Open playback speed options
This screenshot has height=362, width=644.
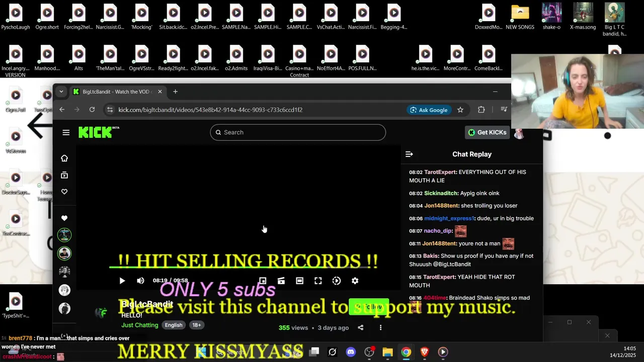click(x=337, y=281)
